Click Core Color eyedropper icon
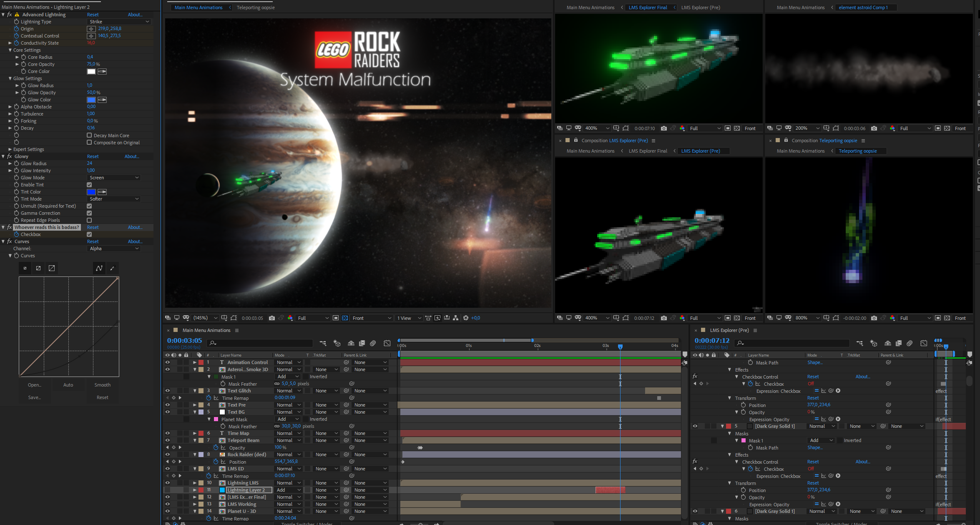980x525 pixels. click(x=102, y=71)
